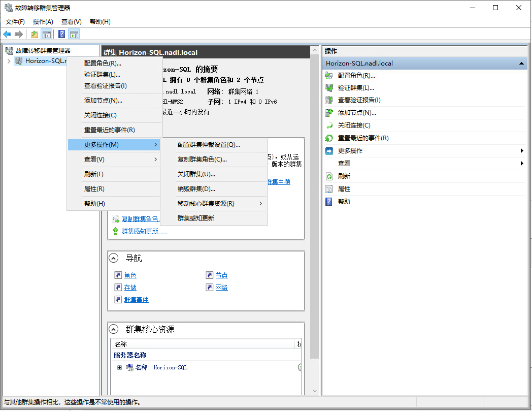Click the 添加节点 icon in the actions pane

pyautogui.click(x=329, y=112)
